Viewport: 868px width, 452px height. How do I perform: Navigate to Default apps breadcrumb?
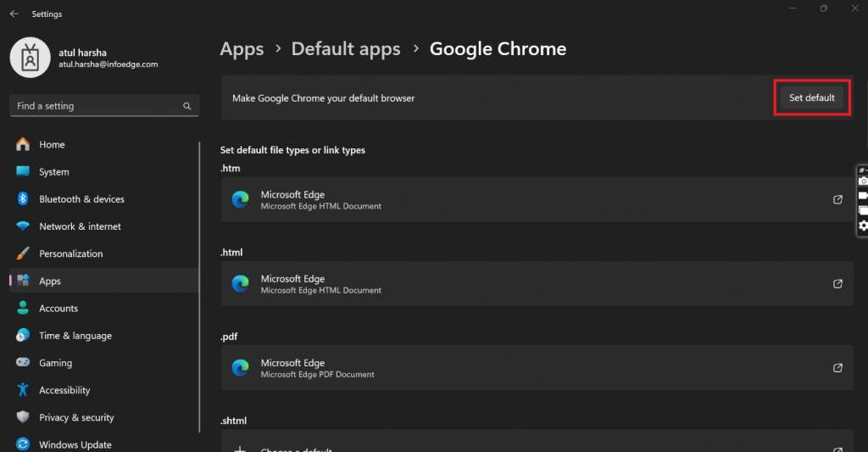tap(346, 48)
